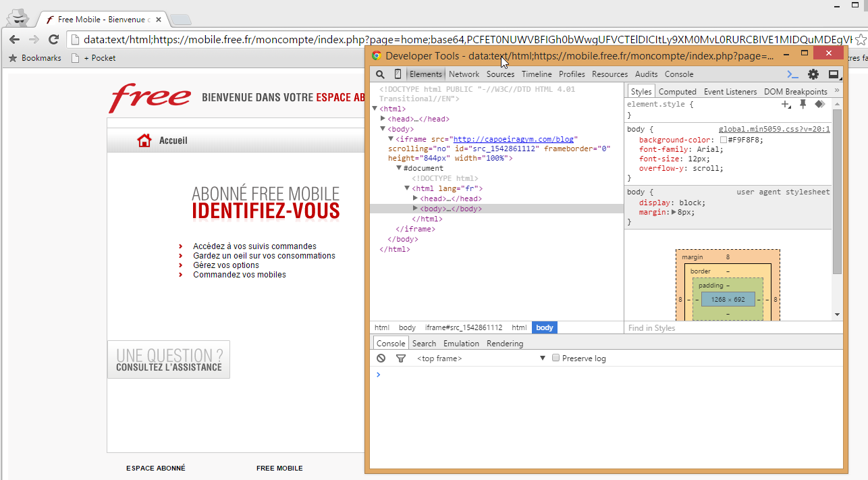This screenshot has height=480, width=868.
Task: Open the Resources panel
Action: point(610,74)
